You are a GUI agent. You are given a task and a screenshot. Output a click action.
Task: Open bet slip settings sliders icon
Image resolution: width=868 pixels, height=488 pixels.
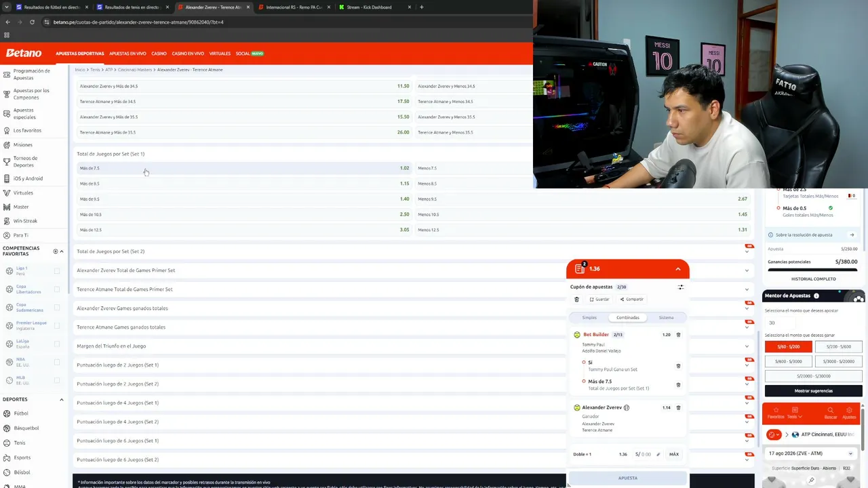click(681, 287)
